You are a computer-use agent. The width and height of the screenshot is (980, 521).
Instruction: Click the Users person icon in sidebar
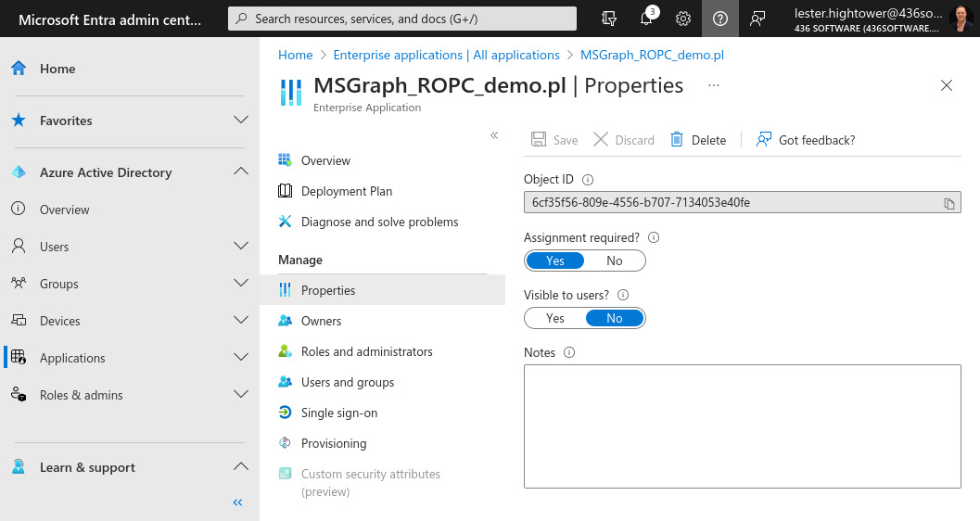[19, 247]
